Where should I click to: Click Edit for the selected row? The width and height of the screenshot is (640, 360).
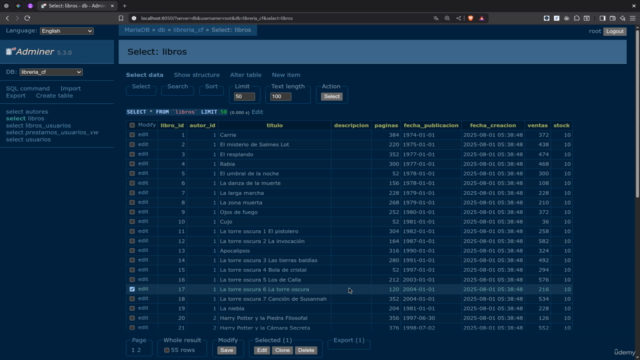(x=262, y=350)
